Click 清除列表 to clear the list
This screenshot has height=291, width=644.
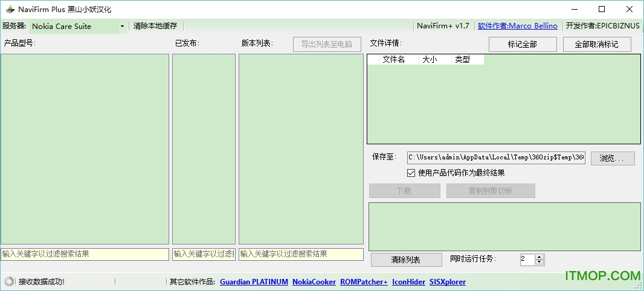point(405,260)
